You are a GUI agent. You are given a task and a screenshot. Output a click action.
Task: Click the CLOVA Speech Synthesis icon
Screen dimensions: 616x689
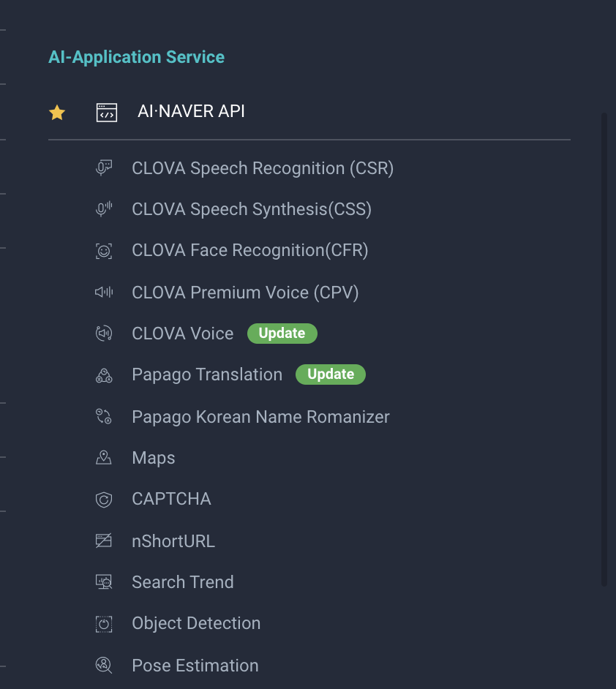[x=104, y=209]
